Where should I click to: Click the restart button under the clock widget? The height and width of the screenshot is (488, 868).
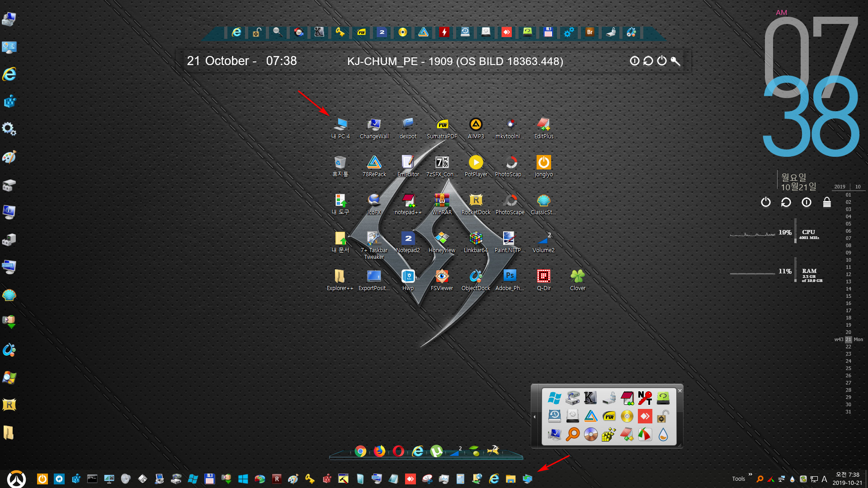click(x=786, y=202)
